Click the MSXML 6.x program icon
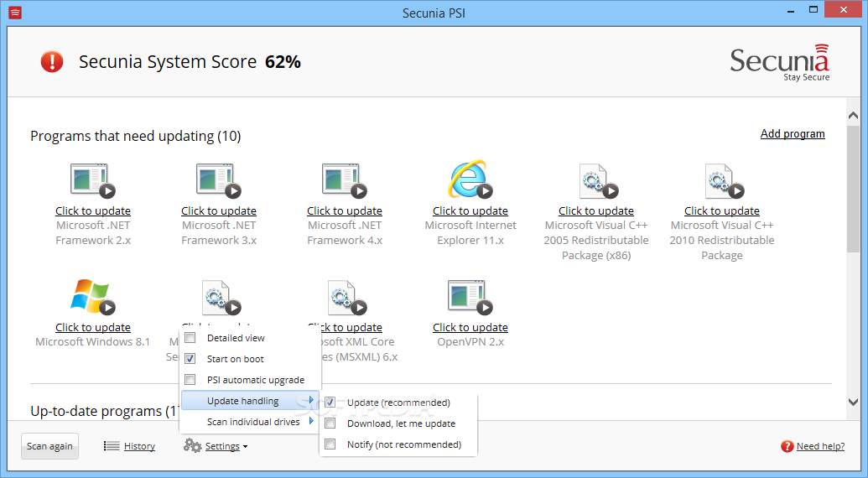The height and width of the screenshot is (478, 868). pyautogui.click(x=346, y=297)
